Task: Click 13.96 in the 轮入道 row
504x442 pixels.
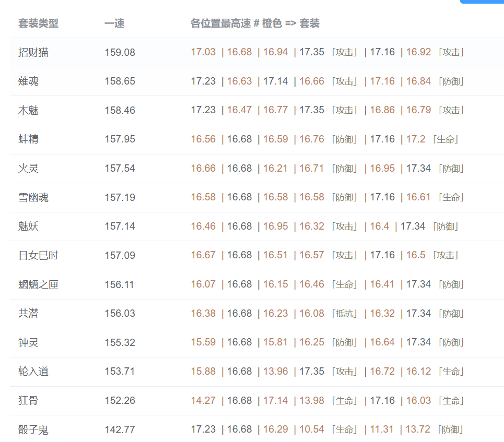Action: (x=275, y=372)
